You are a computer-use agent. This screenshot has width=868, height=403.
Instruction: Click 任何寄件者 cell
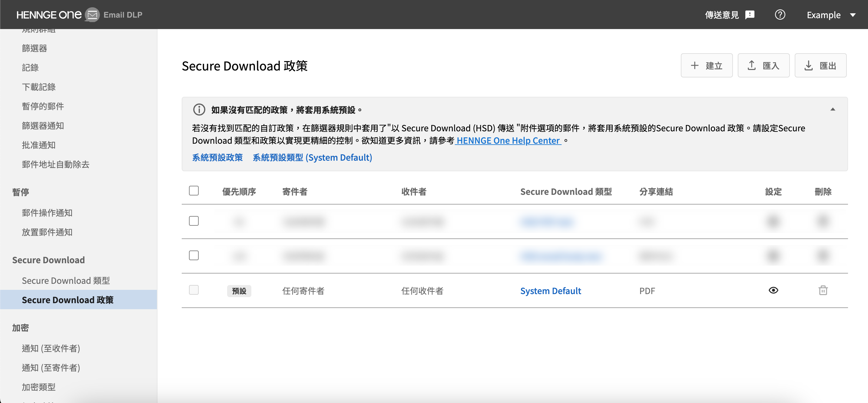tap(303, 291)
